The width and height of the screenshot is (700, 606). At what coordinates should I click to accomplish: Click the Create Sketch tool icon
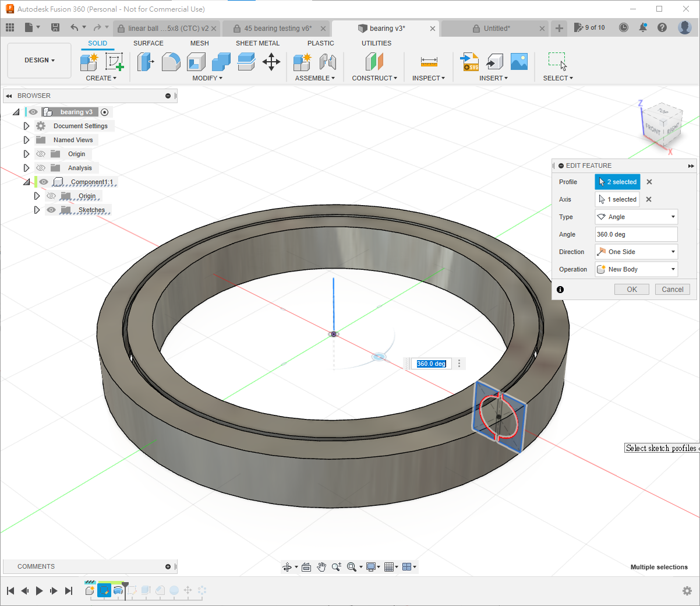114,61
